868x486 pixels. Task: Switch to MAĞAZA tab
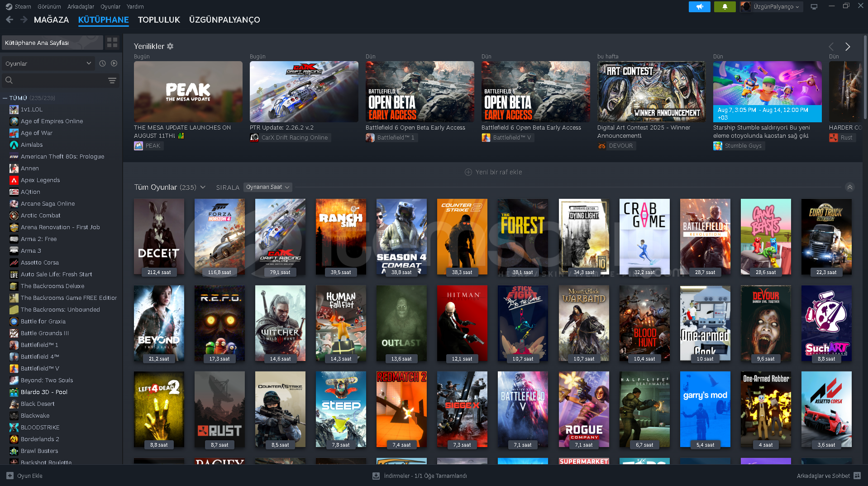[52, 20]
